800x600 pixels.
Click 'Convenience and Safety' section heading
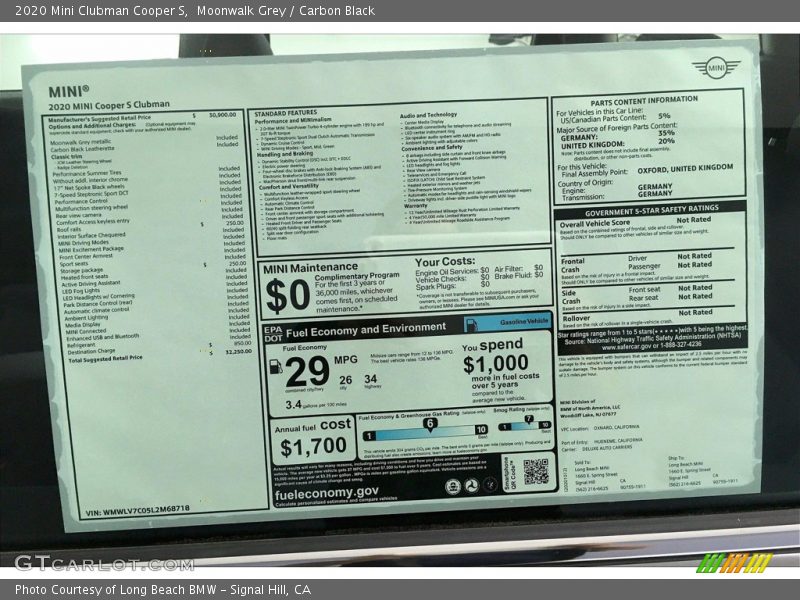pyautogui.click(x=432, y=148)
